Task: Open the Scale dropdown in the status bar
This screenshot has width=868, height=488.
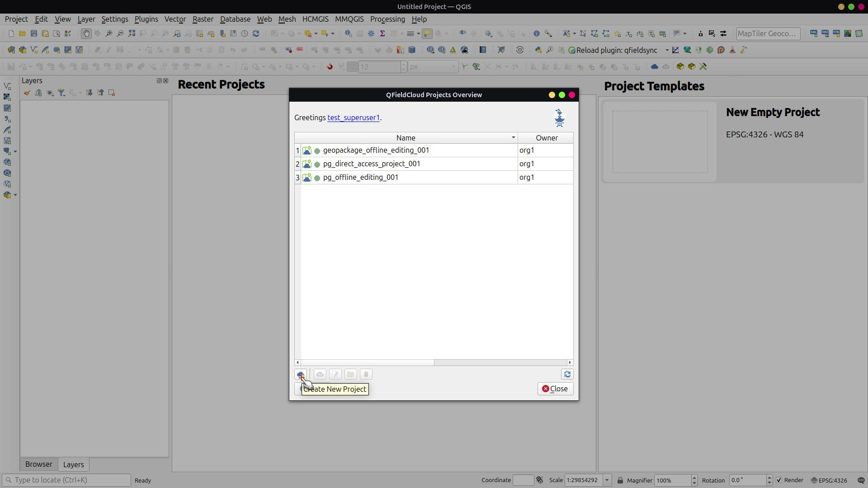Action: pyautogui.click(x=607, y=480)
